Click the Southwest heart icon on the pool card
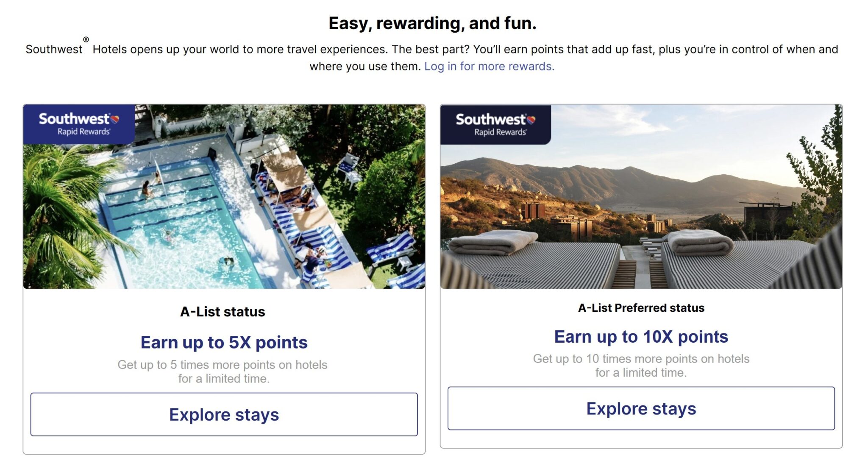The image size is (868, 461). pyautogui.click(x=114, y=119)
